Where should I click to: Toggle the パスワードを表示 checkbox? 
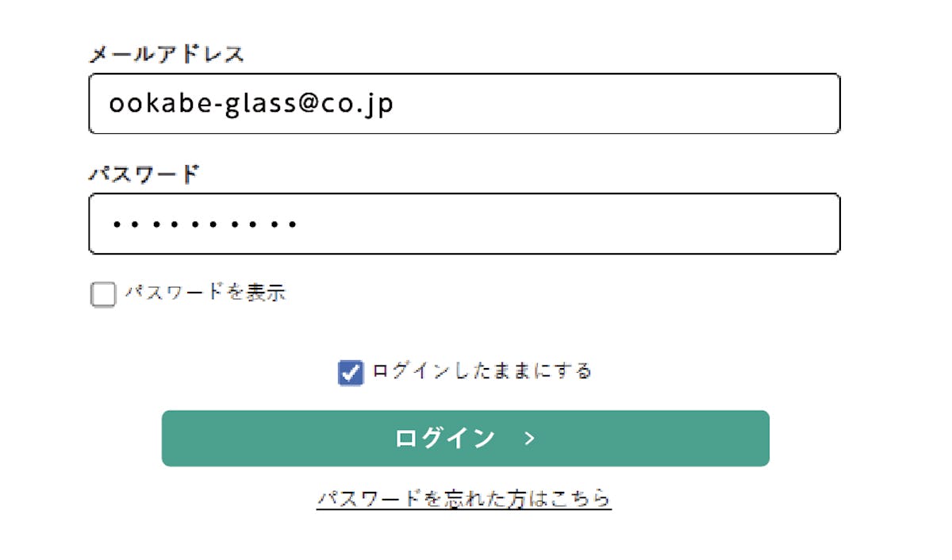pos(103,295)
